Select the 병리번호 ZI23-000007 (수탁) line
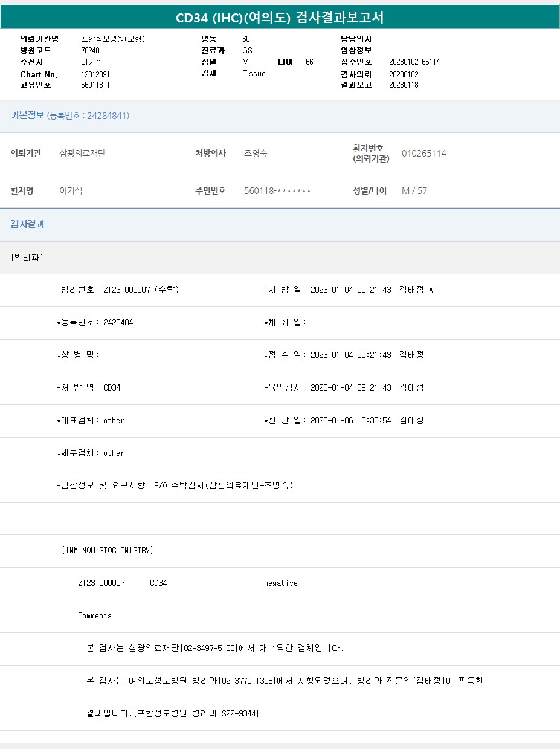Screen dimensions: 560x749 118,290
